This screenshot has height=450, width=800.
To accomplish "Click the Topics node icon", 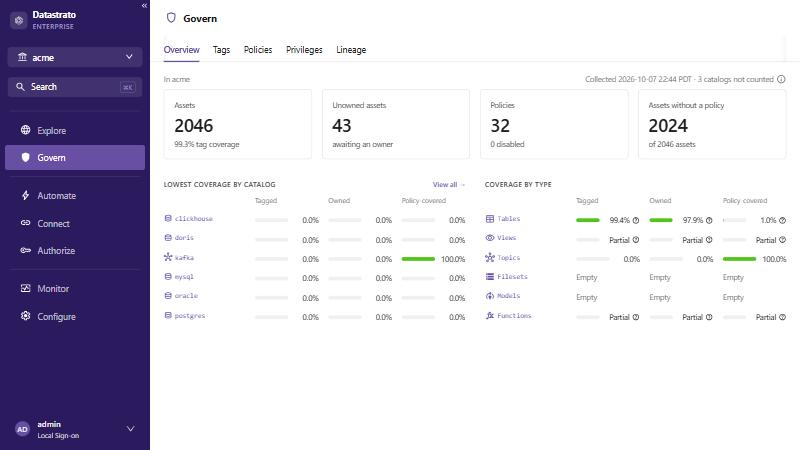I will [x=490, y=257].
